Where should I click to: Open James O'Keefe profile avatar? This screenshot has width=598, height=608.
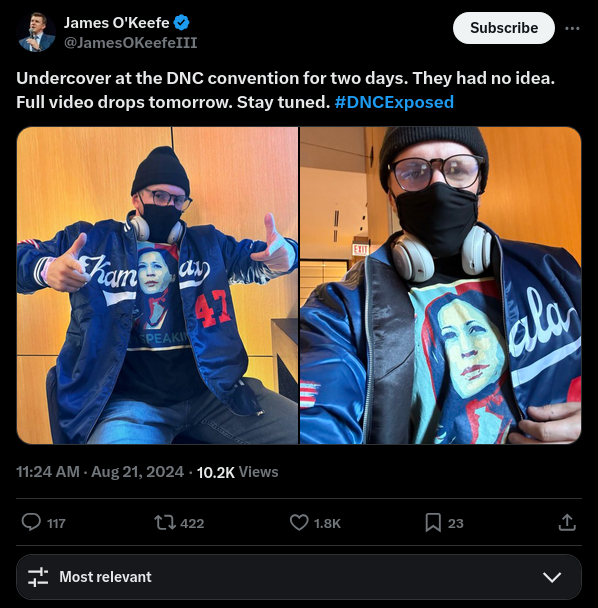pos(36,32)
